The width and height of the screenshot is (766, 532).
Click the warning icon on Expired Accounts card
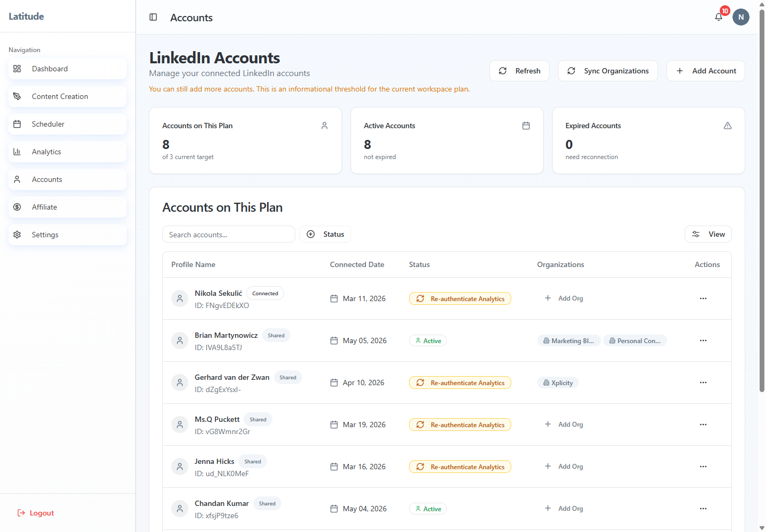[x=728, y=126]
